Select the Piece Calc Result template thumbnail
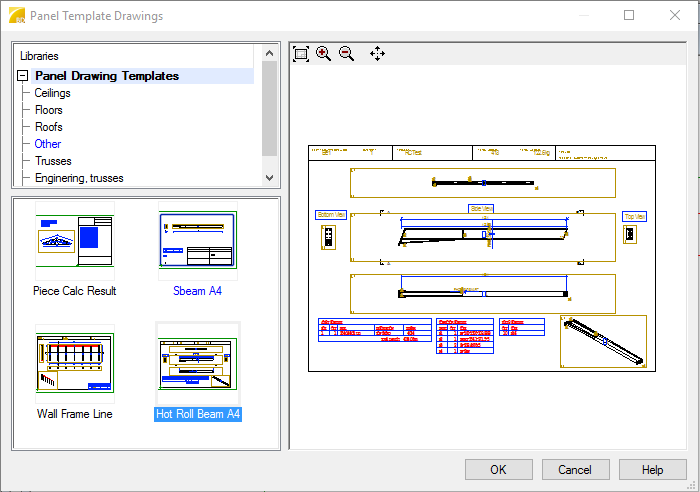This screenshot has height=492, width=700. pos(75,241)
